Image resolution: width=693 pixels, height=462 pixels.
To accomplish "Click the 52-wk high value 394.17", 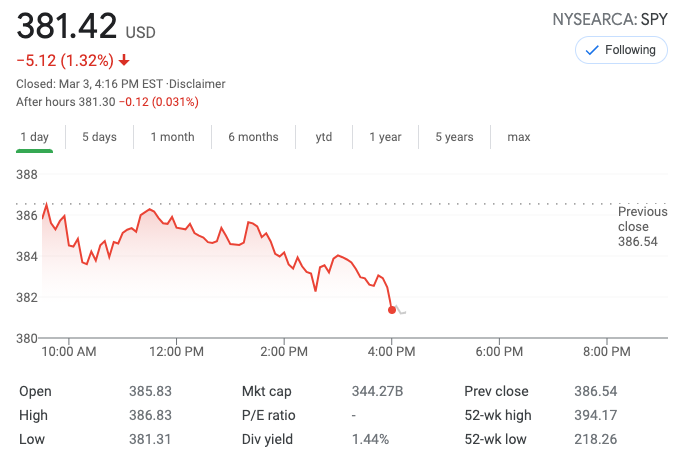I will 594,415.
